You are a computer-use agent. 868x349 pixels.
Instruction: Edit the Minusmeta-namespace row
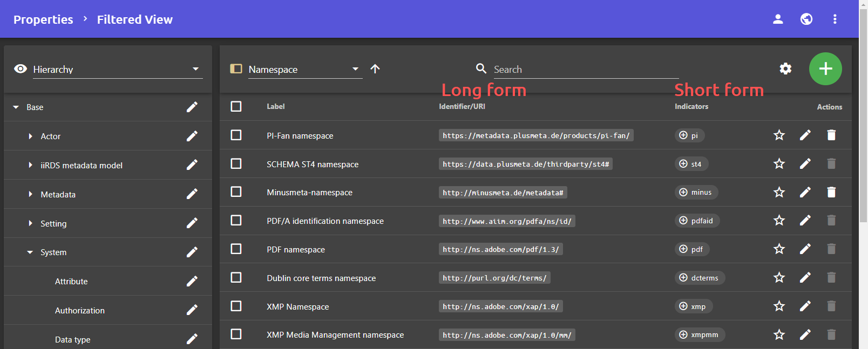(805, 192)
